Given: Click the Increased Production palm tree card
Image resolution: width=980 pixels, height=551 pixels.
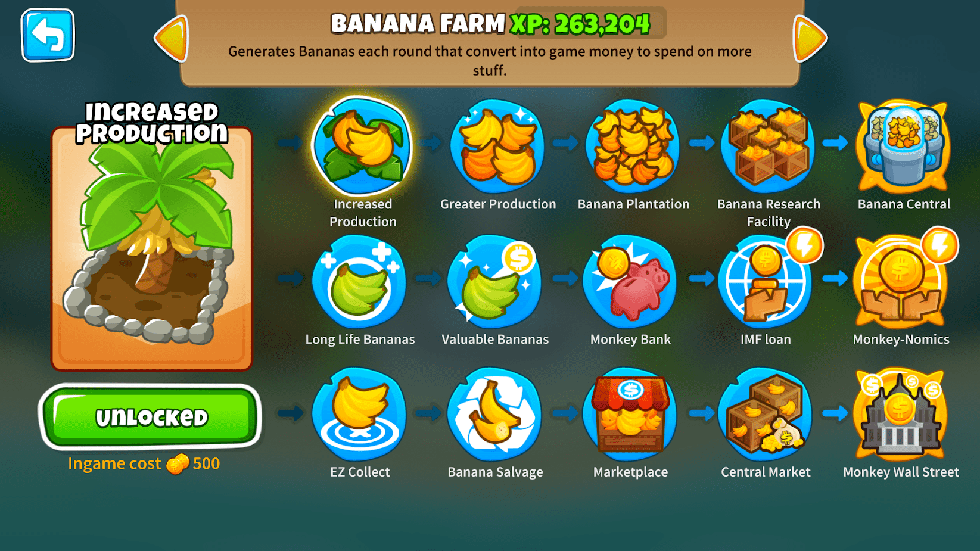Looking at the screenshot, I should click(152, 248).
